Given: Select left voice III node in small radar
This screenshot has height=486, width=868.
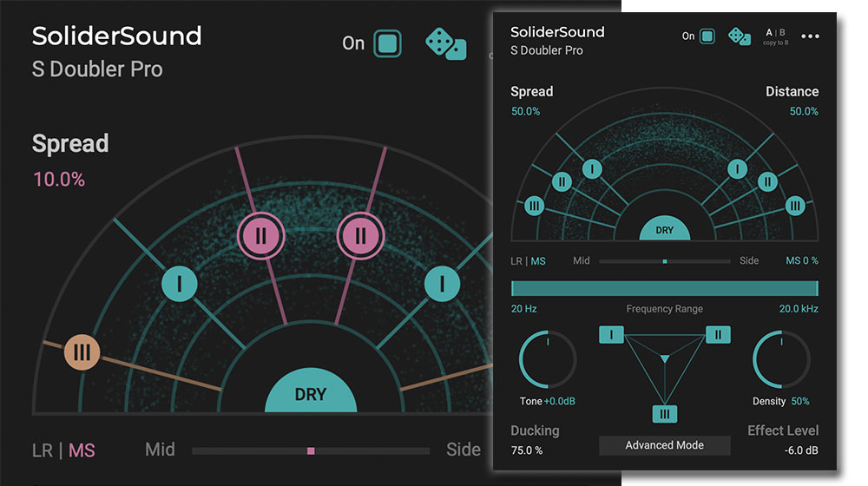Looking at the screenshot, I should click(x=534, y=207).
